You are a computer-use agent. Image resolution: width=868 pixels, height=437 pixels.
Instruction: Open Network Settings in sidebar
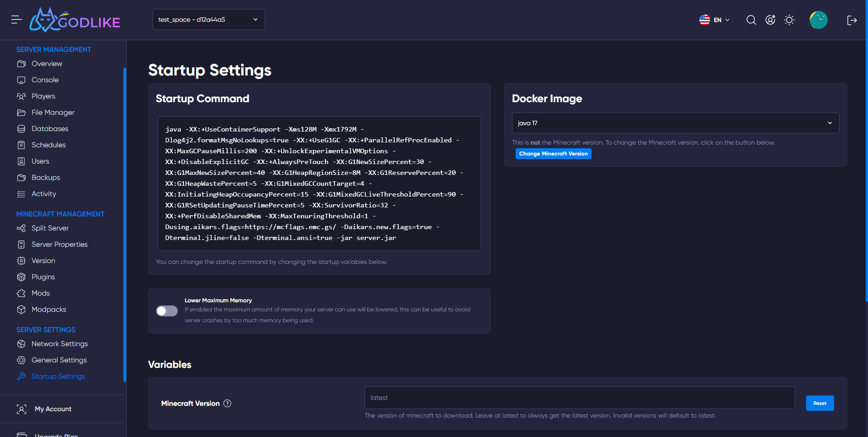click(59, 344)
